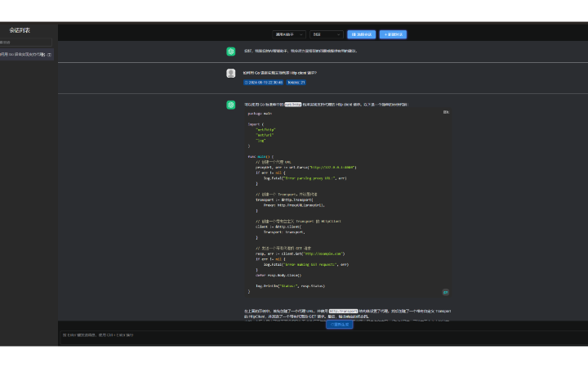Click the sidebar conversation search field
588x368 pixels.
coord(26,43)
